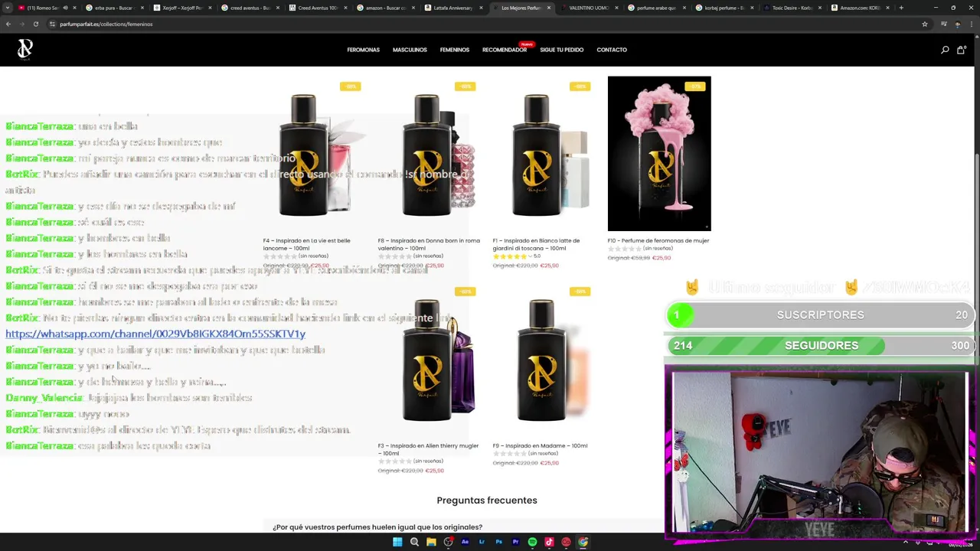Switch to the Lattafa Anniversary tab
This screenshot has height=551, width=980.
(x=453, y=8)
